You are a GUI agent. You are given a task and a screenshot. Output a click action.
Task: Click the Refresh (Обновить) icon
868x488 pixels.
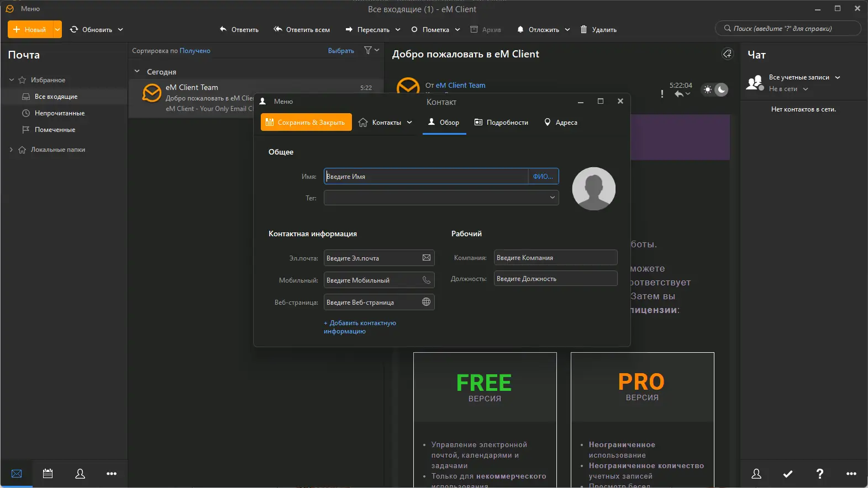pyautogui.click(x=74, y=29)
